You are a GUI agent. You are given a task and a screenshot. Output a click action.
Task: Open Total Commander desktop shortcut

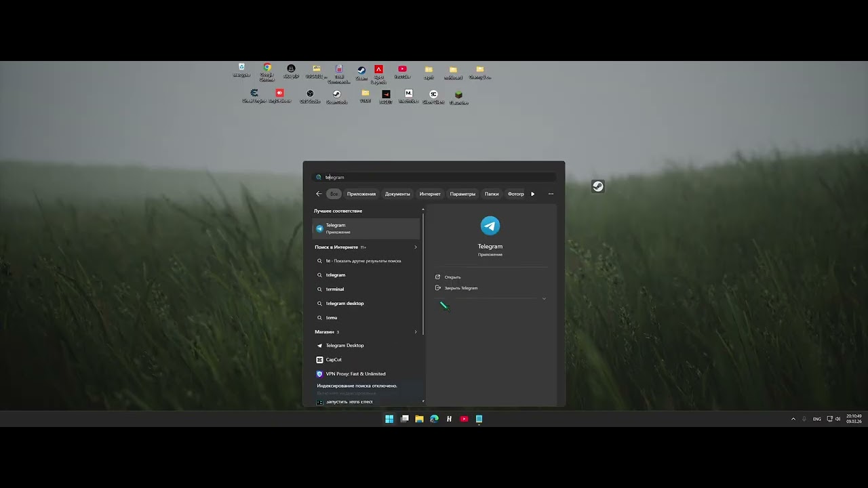339,74
